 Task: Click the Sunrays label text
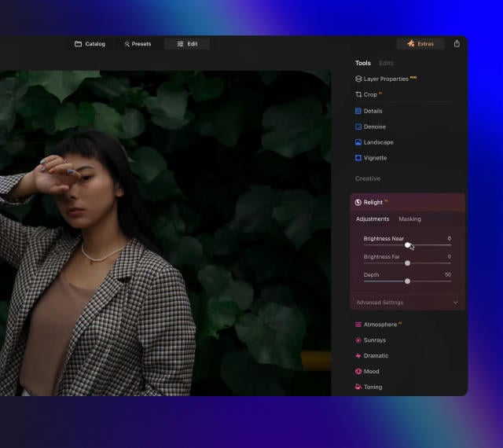(x=375, y=340)
